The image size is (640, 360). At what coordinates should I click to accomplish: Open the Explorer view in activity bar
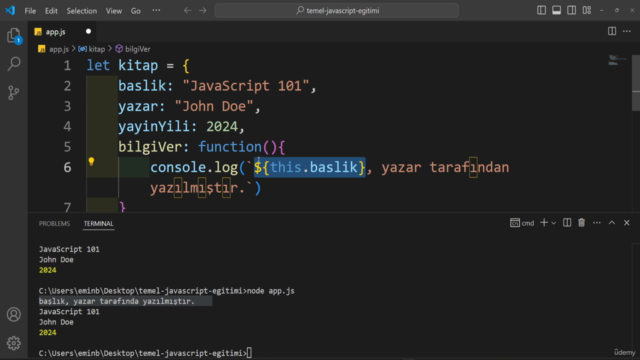point(14,36)
